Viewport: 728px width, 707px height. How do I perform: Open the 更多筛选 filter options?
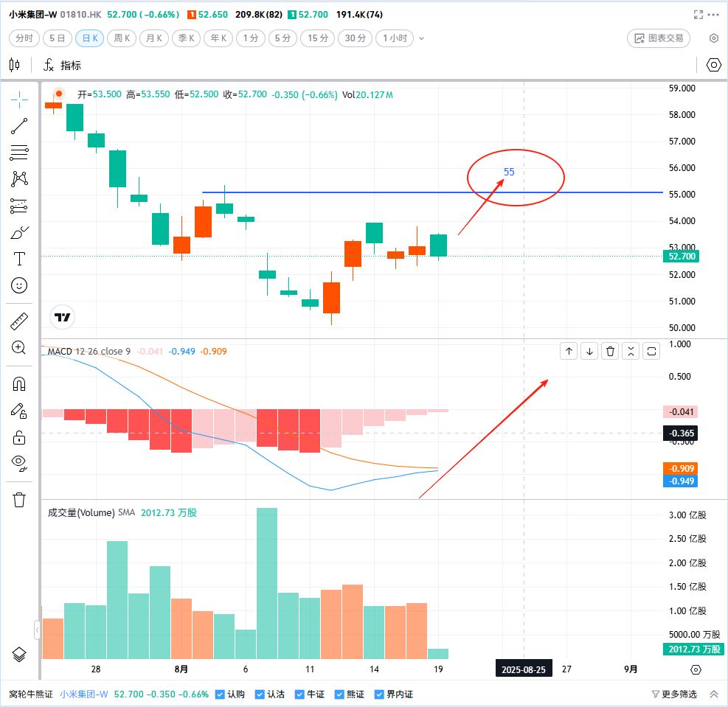[x=674, y=694]
